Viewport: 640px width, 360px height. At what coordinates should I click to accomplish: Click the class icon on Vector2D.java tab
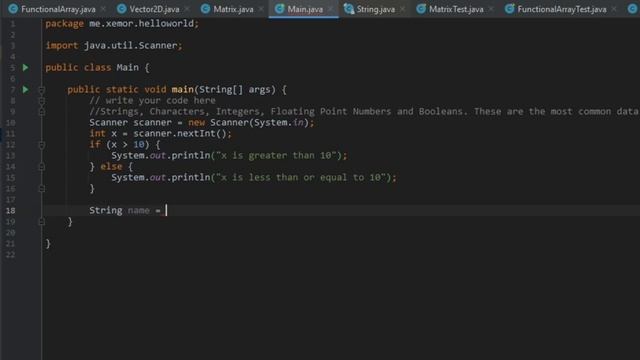click(x=122, y=9)
